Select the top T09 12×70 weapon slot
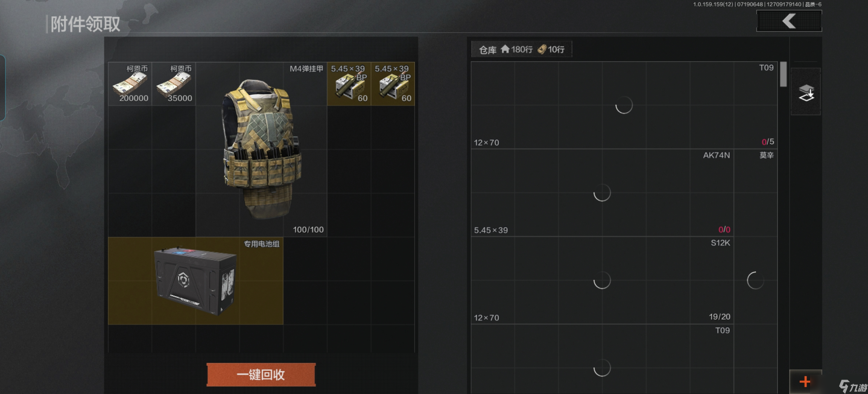This screenshot has width=868, height=394. click(624, 105)
